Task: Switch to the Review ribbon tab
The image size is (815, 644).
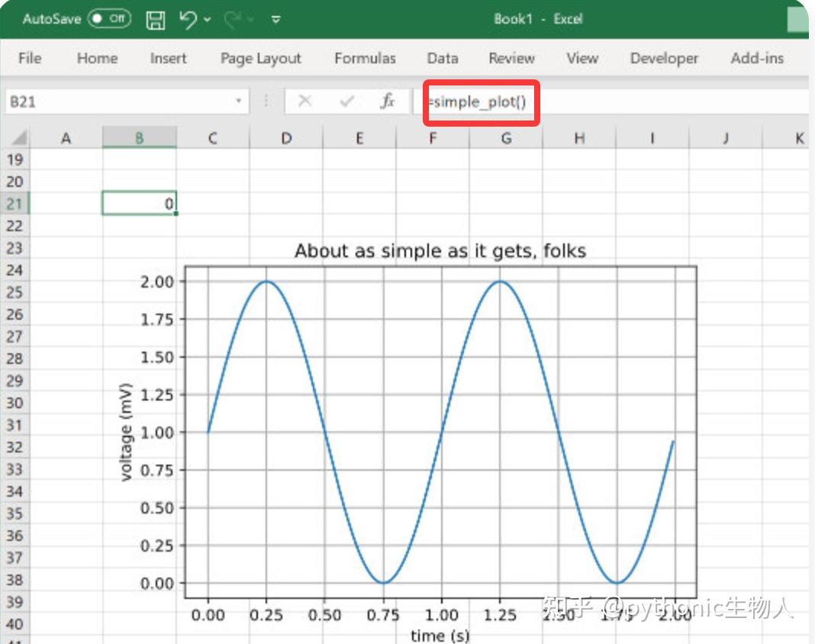Action: [511, 58]
